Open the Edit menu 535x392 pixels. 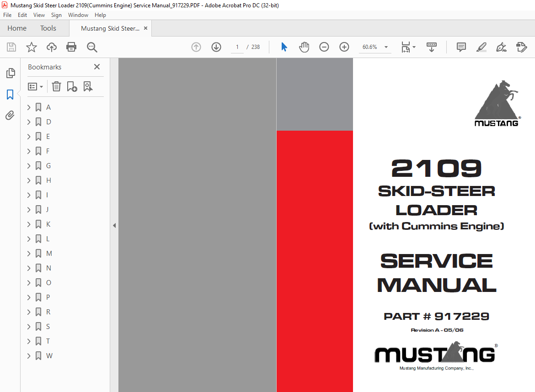coord(22,15)
